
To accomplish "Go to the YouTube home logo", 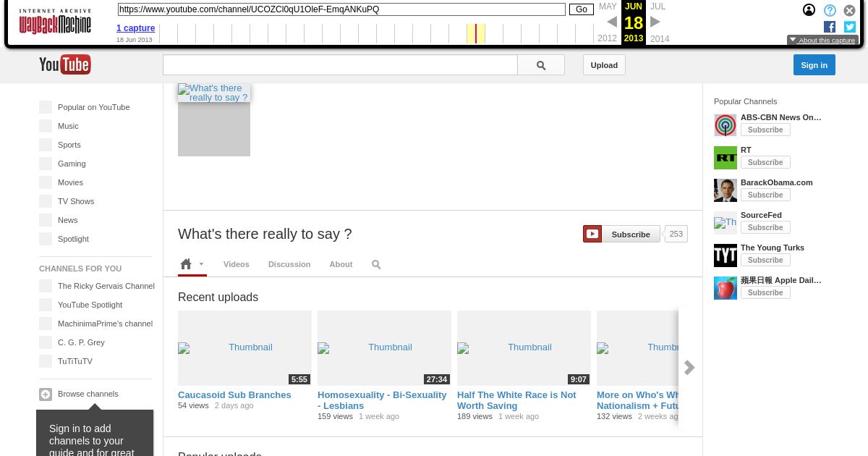I will coord(65,64).
